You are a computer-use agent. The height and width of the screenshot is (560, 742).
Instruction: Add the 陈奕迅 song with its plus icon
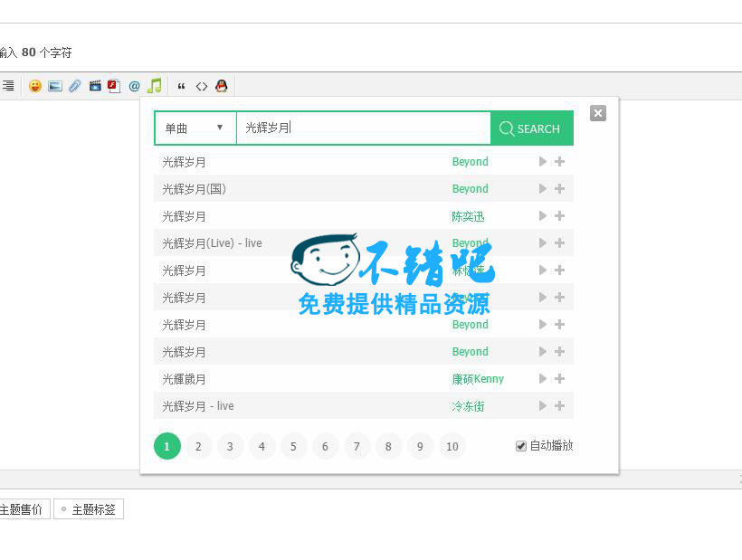[559, 216]
